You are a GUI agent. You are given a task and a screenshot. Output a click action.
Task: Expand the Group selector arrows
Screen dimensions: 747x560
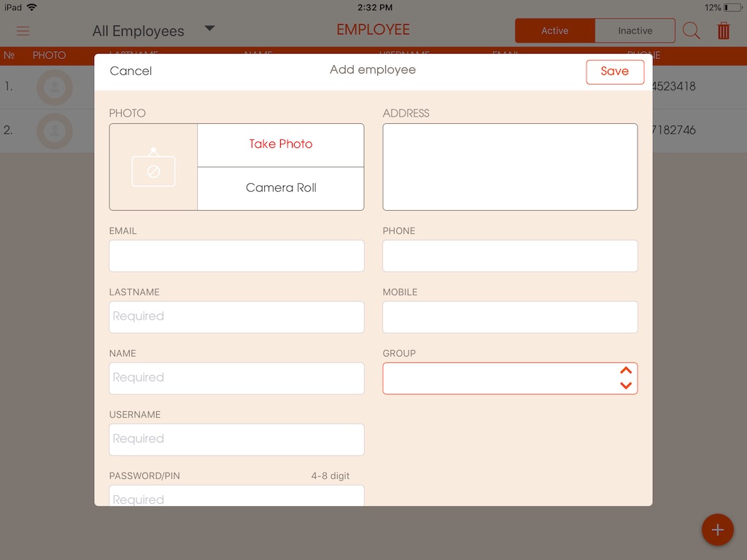(x=626, y=378)
